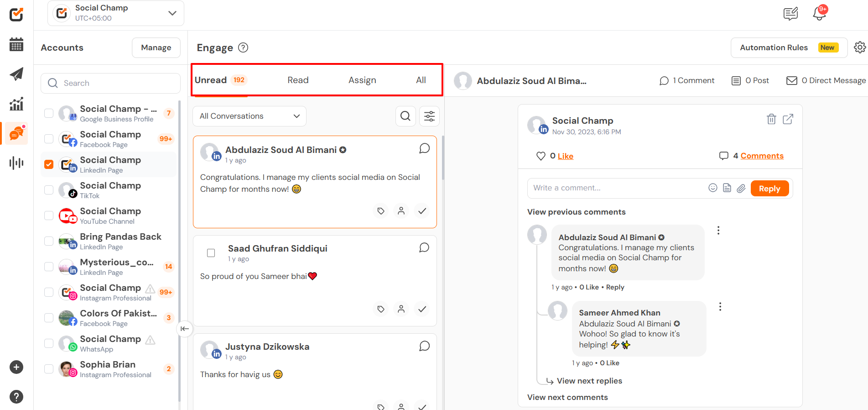Open conversation filters slider icon
This screenshot has width=868, height=410.
[x=429, y=116]
